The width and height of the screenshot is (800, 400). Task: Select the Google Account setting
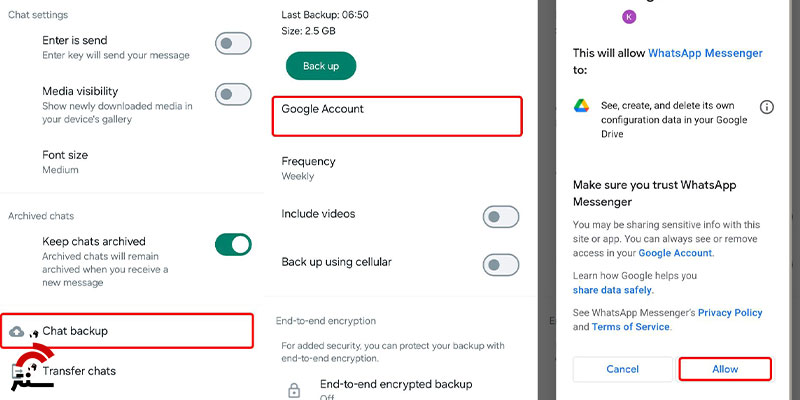coord(397,116)
